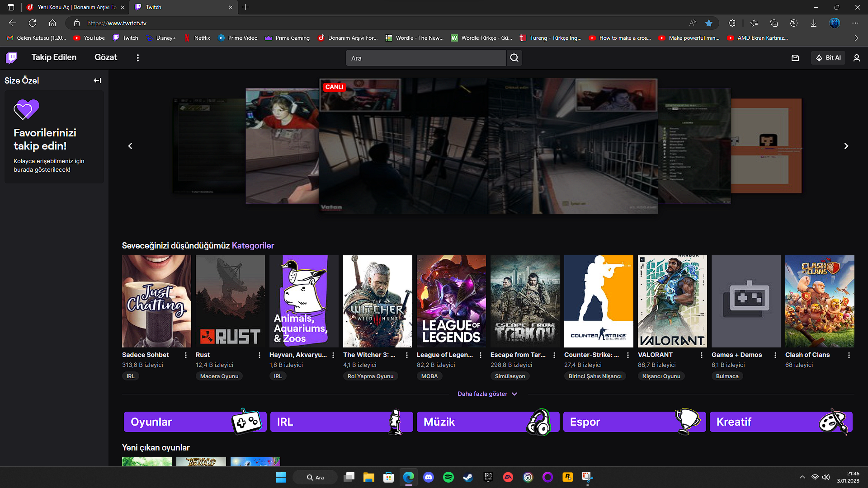Show hidden system tray icons
This screenshot has width=868, height=488.
(802, 477)
